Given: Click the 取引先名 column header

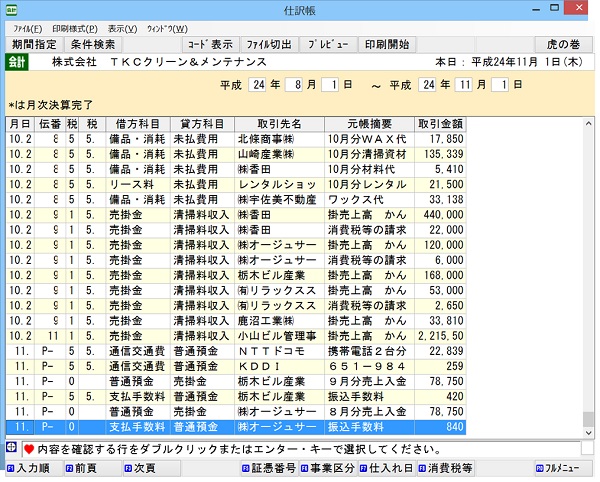Looking at the screenshot, I should click(279, 124).
